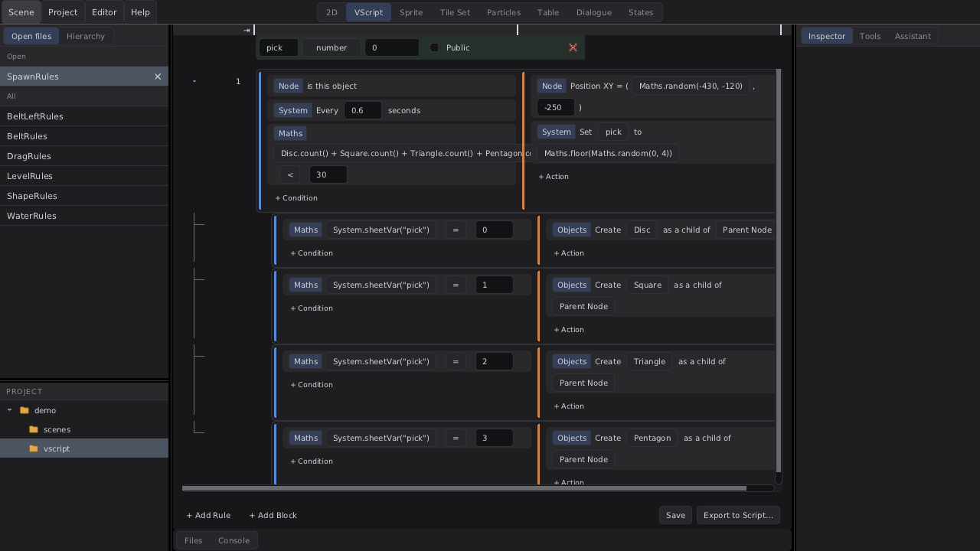Open the Help menu

click(140, 12)
